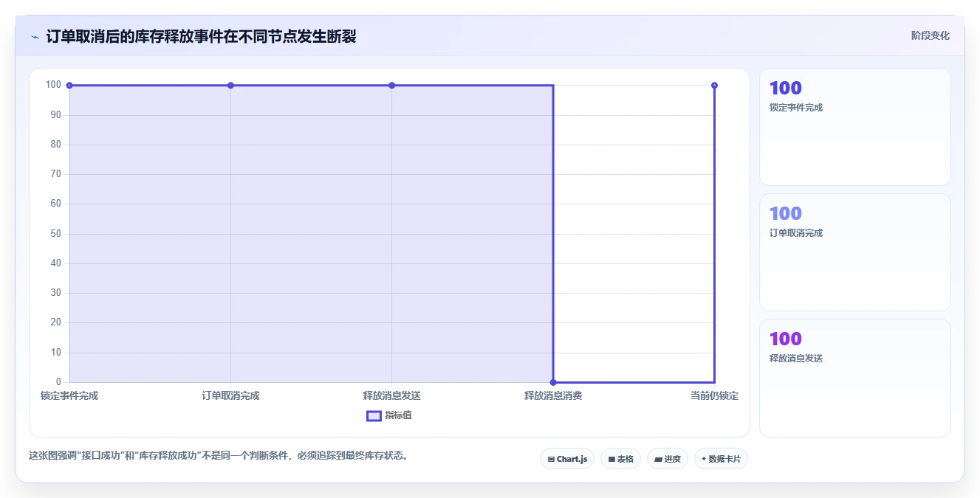Select the 表格 tag pill
This screenshot has width=980, height=498.
[x=620, y=459]
